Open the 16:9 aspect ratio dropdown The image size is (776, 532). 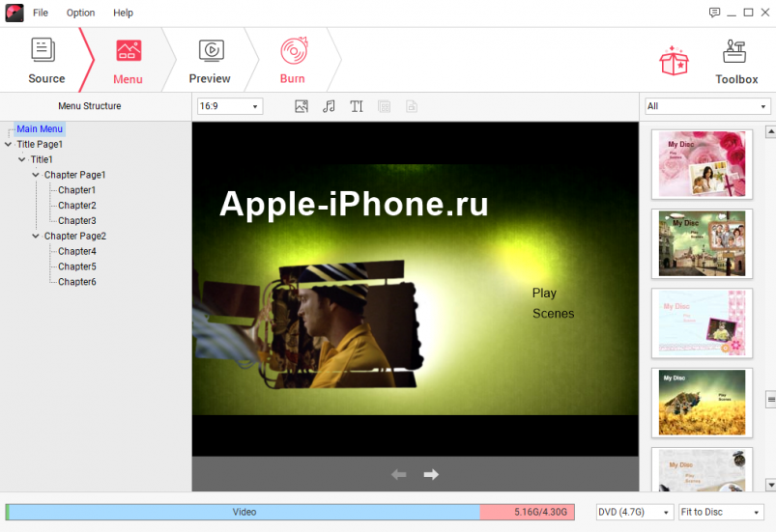[230, 106]
